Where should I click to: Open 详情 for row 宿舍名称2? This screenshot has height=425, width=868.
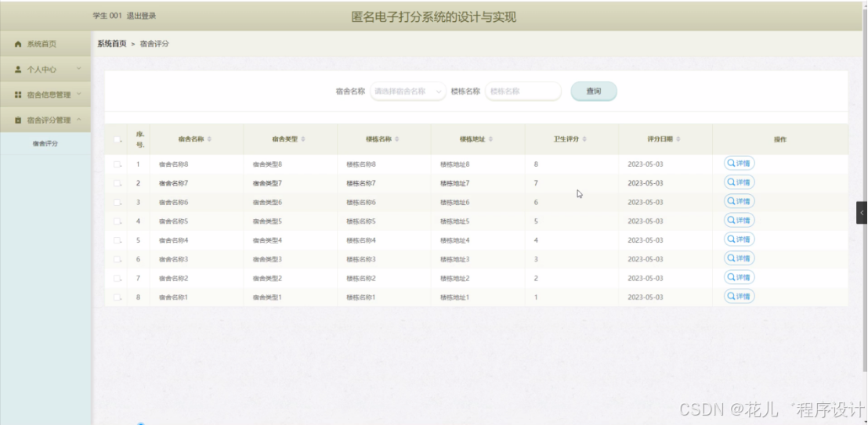[739, 277]
